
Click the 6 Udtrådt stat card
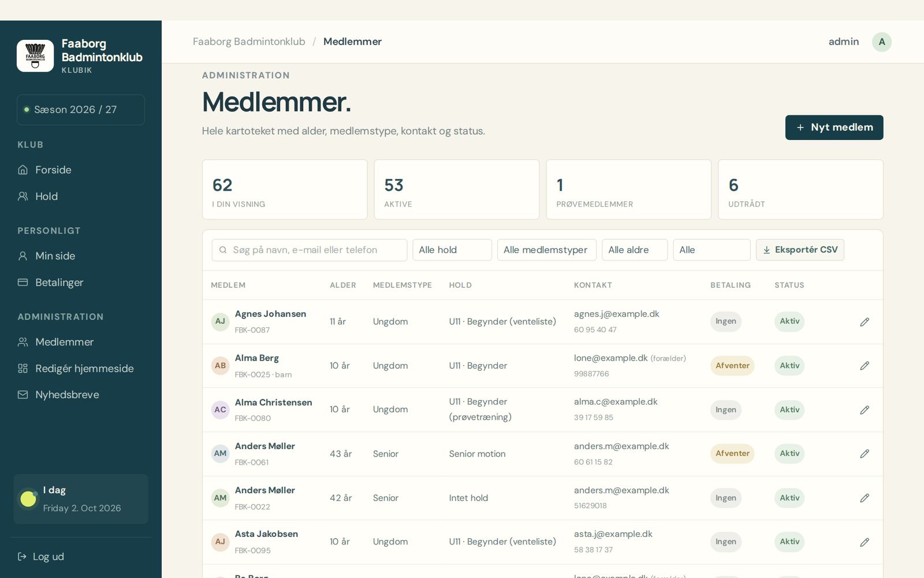tap(800, 190)
